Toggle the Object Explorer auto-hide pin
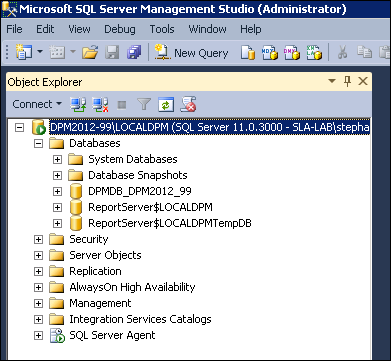Screen dimensions: 391x361 [347, 81]
